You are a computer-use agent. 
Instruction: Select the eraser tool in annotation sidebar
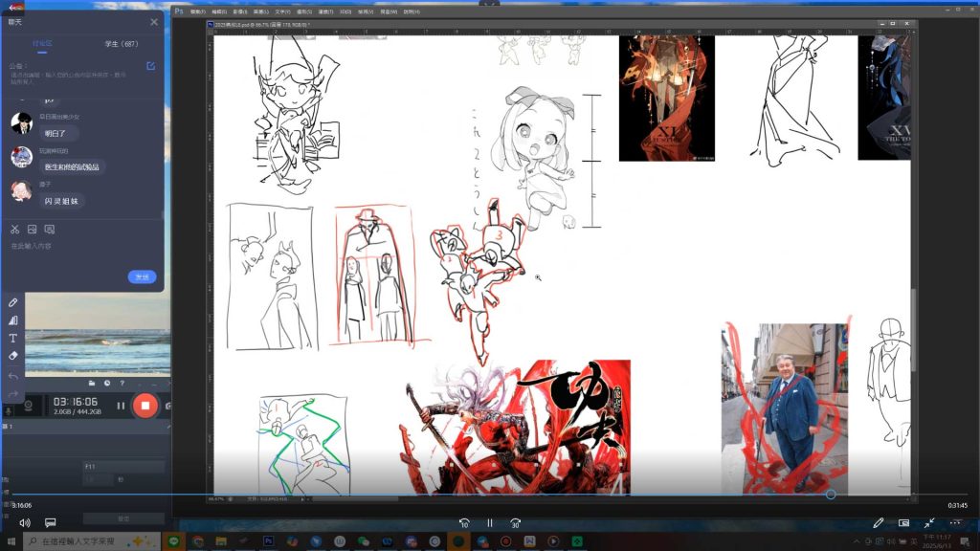13,355
